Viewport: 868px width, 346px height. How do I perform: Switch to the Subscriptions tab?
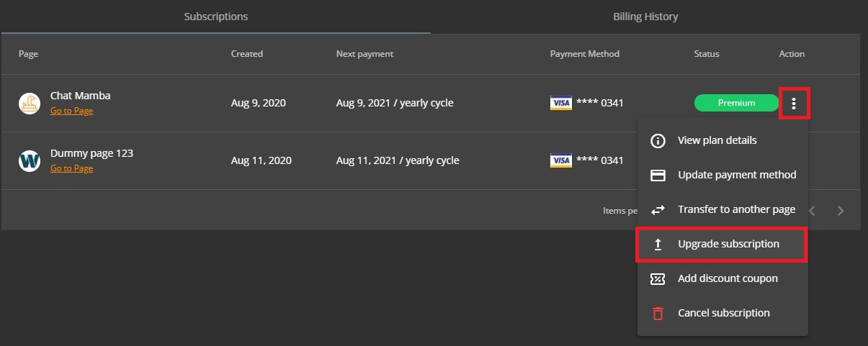coord(216,17)
